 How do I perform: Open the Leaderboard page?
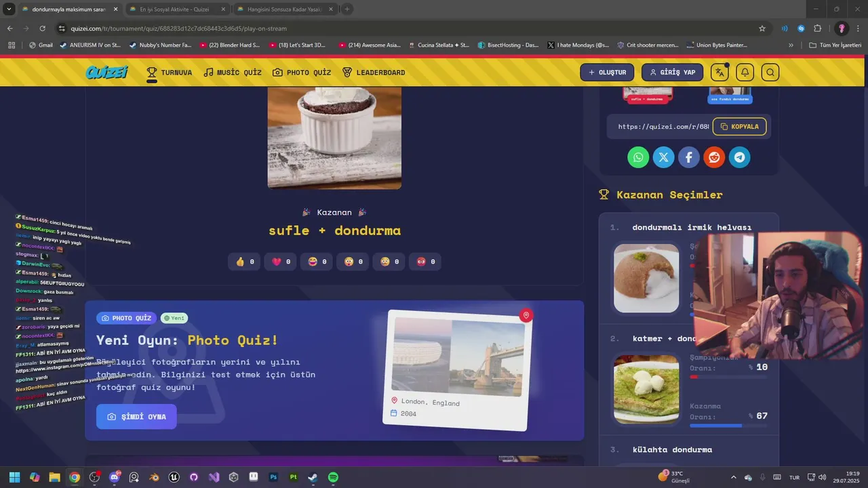(x=374, y=73)
